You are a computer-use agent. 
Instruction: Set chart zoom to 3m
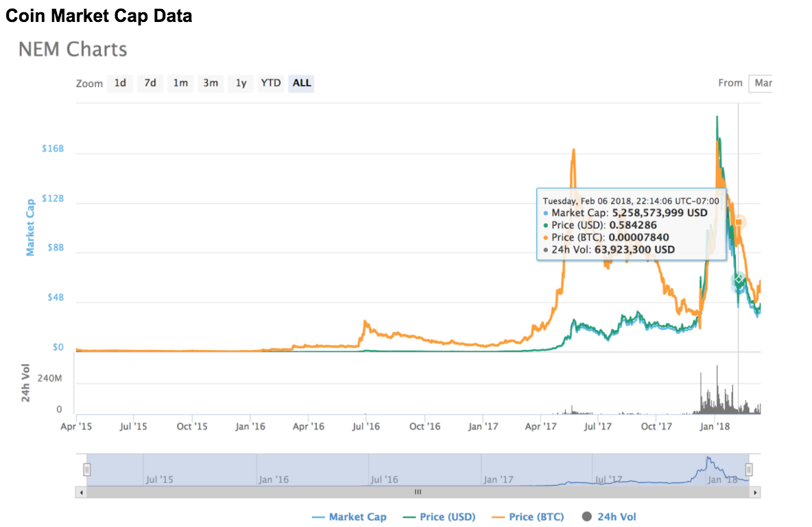coord(211,84)
